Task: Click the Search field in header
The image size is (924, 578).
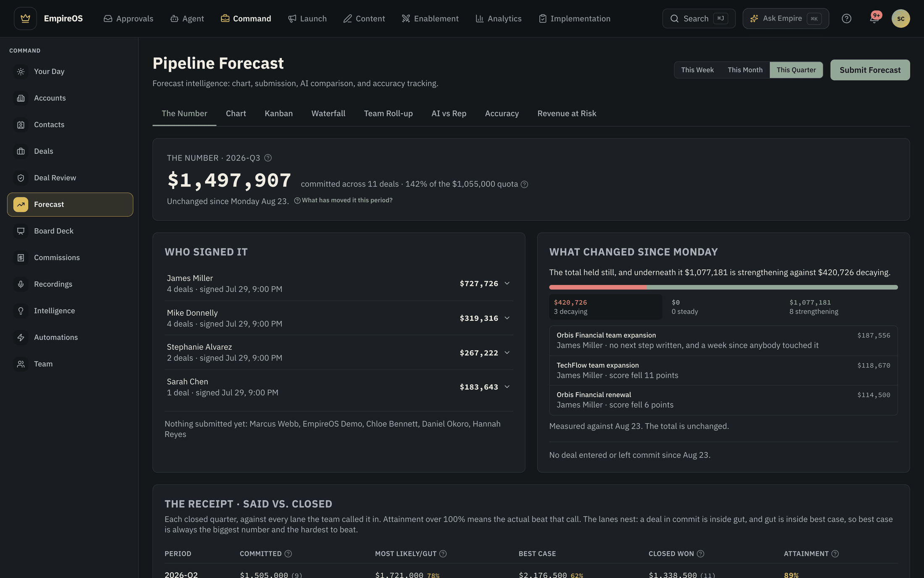Action: pos(698,18)
